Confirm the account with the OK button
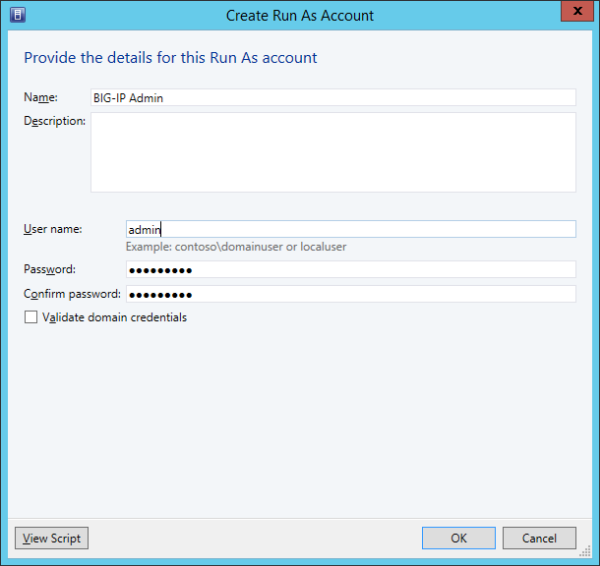 pos(458,538)
